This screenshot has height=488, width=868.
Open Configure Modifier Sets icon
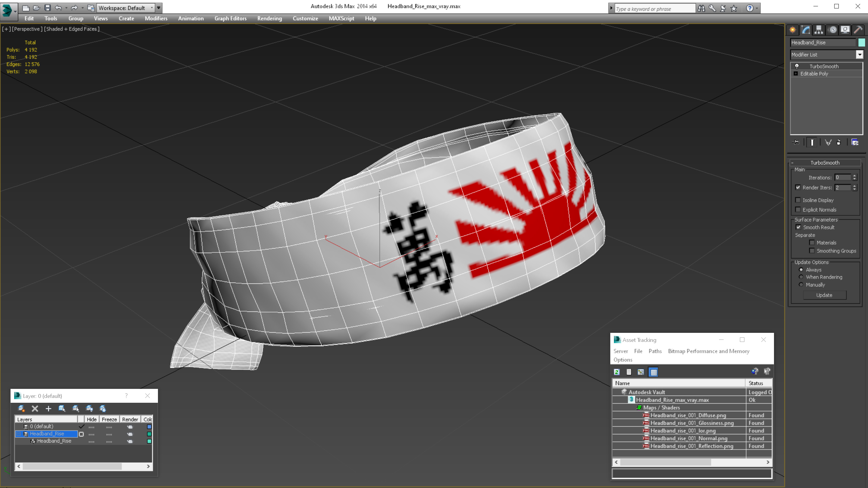pos(855,142)
